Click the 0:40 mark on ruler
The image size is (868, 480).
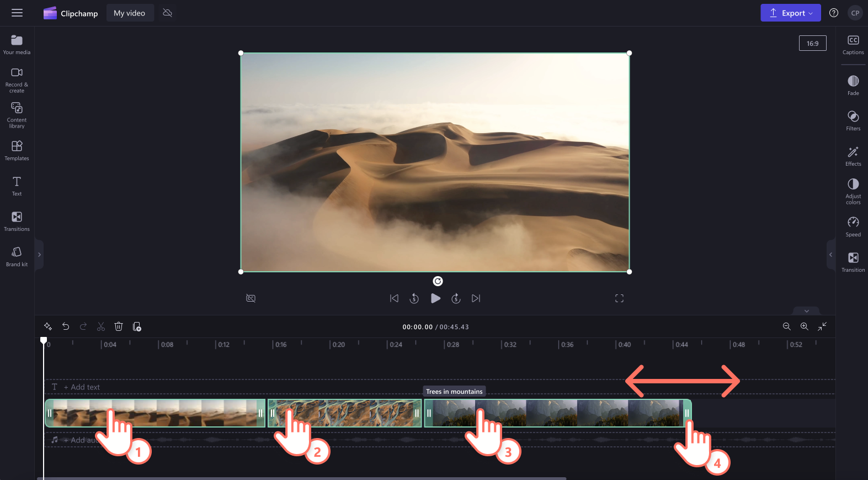[624, 345]
